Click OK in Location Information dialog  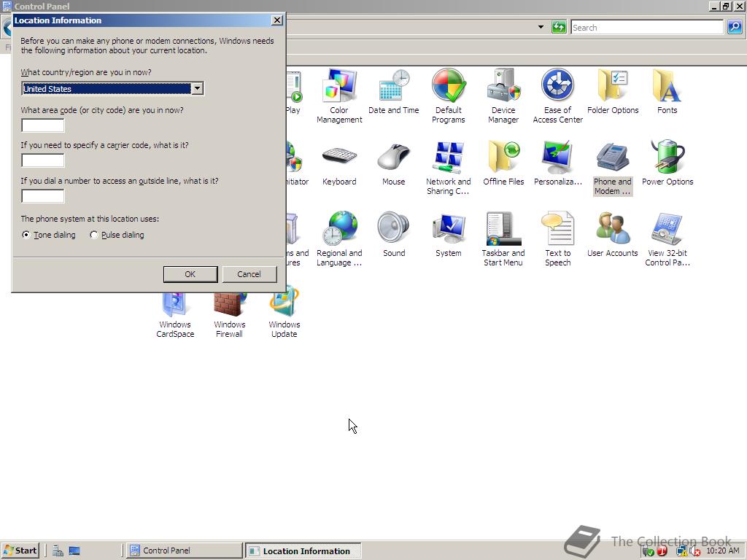coord(190,274)
